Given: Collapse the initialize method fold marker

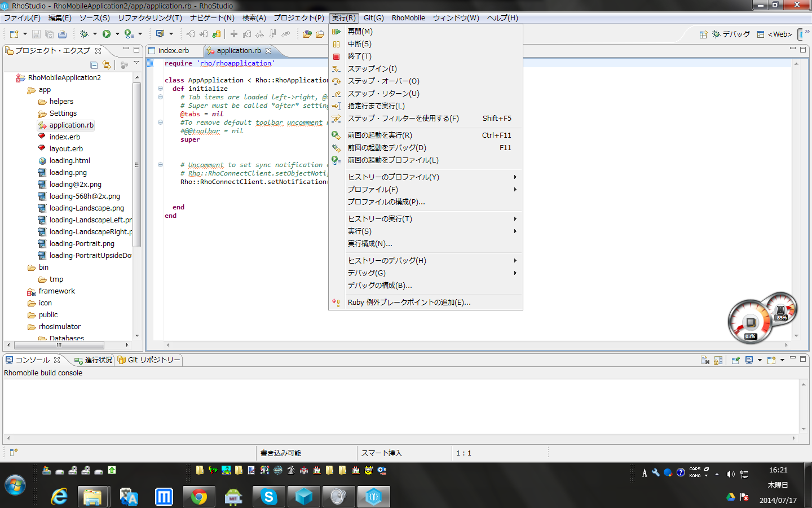Looking at the screenshot, I should (x=161, y=89).
